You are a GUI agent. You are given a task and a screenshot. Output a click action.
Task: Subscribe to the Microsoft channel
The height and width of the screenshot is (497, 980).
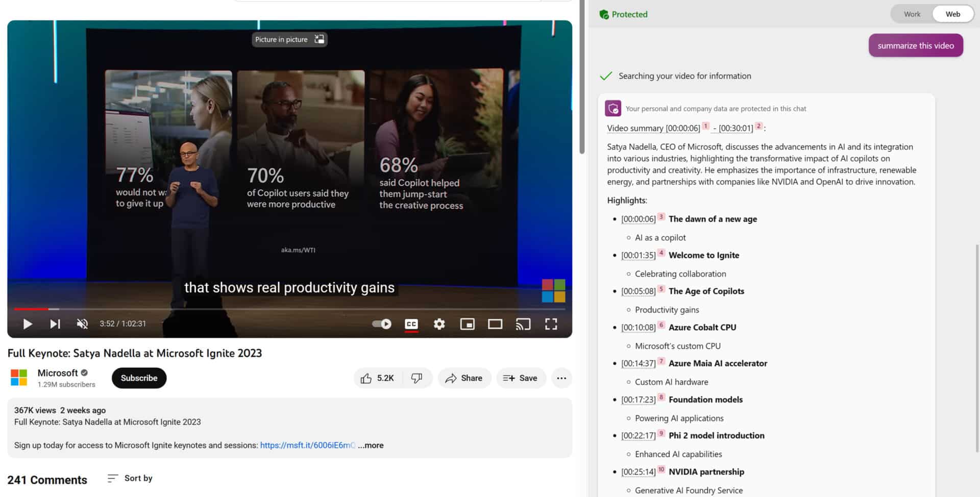click(x=139, y=378)
